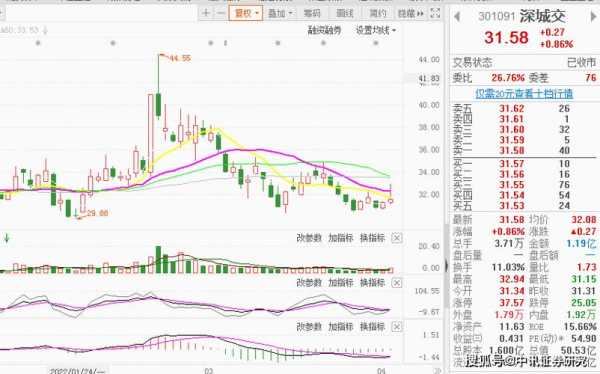Open the 复权 dropdown
The image size is (600, 374).
pyautogui.click(x=246, y=13)
